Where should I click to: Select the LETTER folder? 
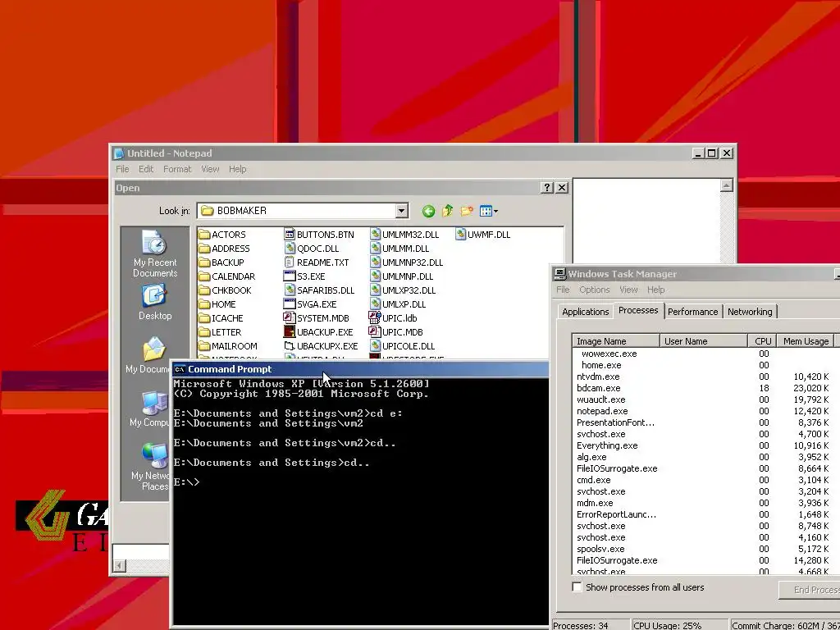coord(220,332)
